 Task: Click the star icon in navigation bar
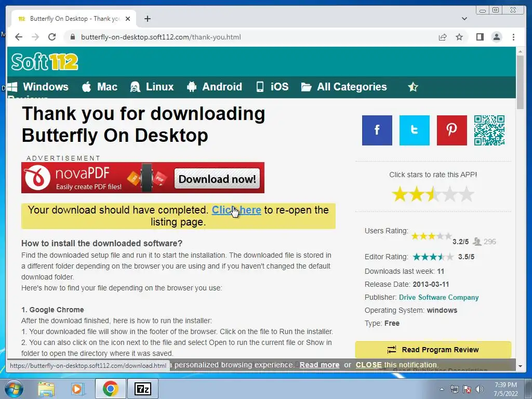(x=413, y=87)
